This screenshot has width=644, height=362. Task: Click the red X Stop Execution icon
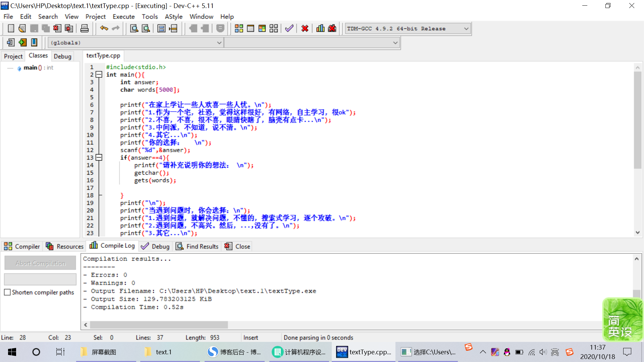pos(305,28)
